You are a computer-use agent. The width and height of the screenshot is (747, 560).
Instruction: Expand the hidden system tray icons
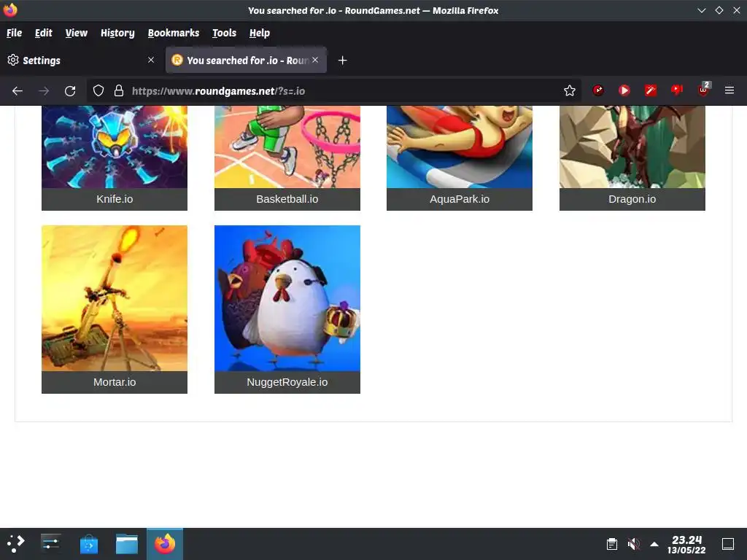click(x=654, y=544)
